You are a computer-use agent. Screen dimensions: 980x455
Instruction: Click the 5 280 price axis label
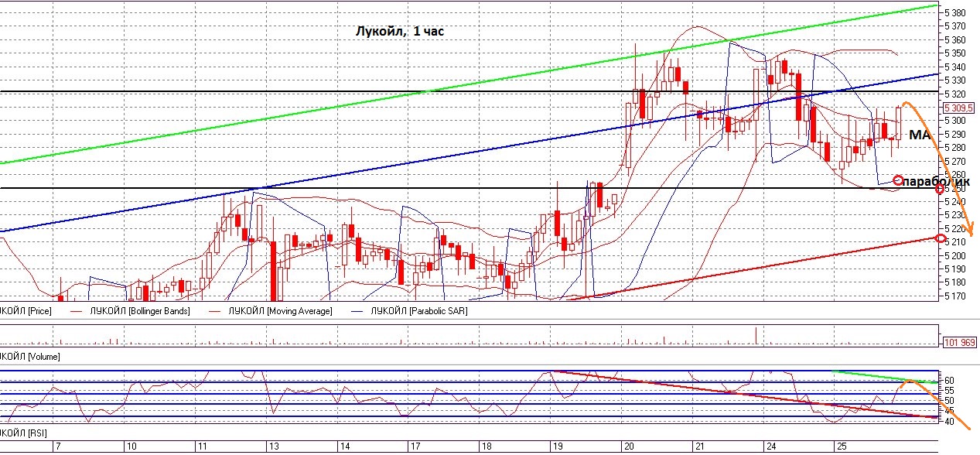(957, 148)
